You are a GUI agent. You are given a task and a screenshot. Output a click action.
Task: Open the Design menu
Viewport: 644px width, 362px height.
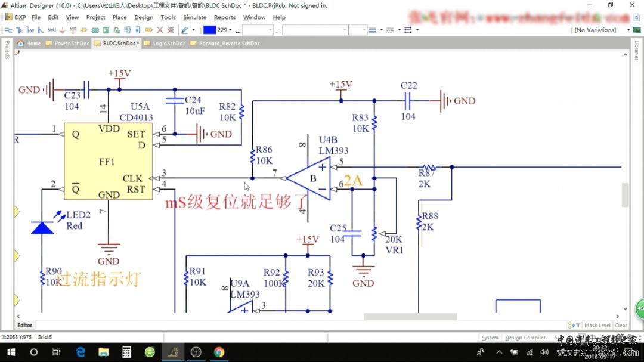[143, 17]
